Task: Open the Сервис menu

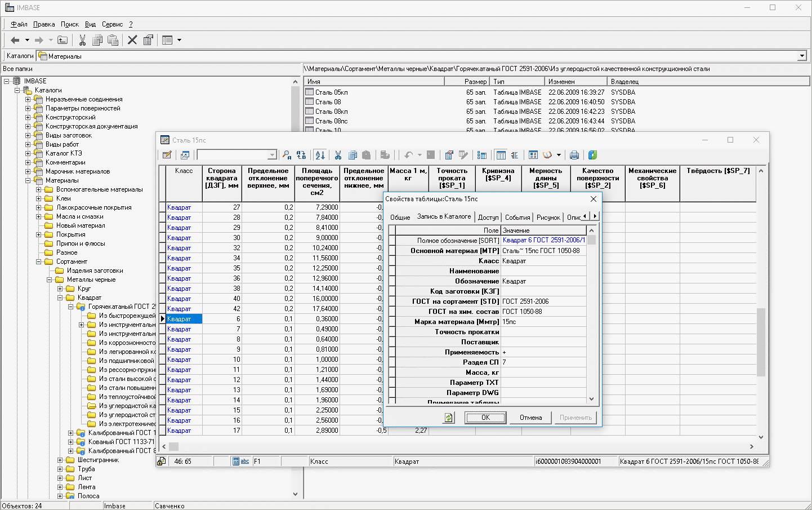Action: pos(112,24)
